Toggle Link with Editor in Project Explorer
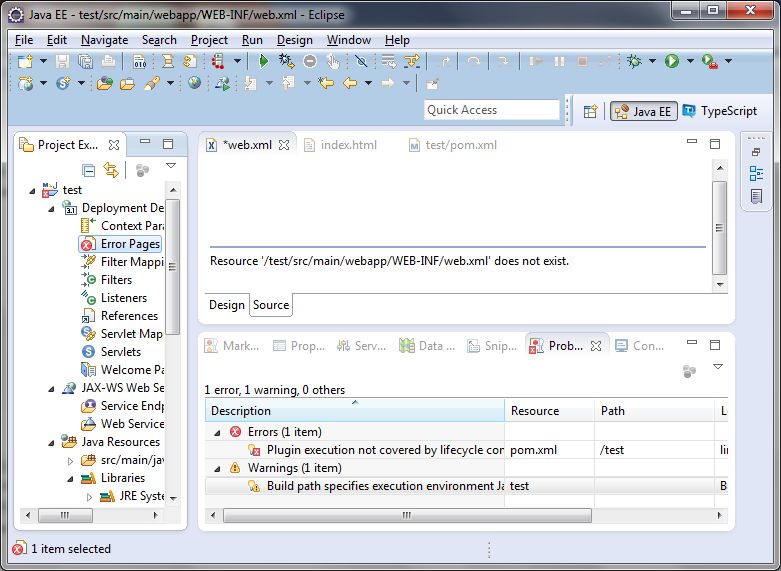This screenshot has width=781, height=571. click(x=111, y=170)
